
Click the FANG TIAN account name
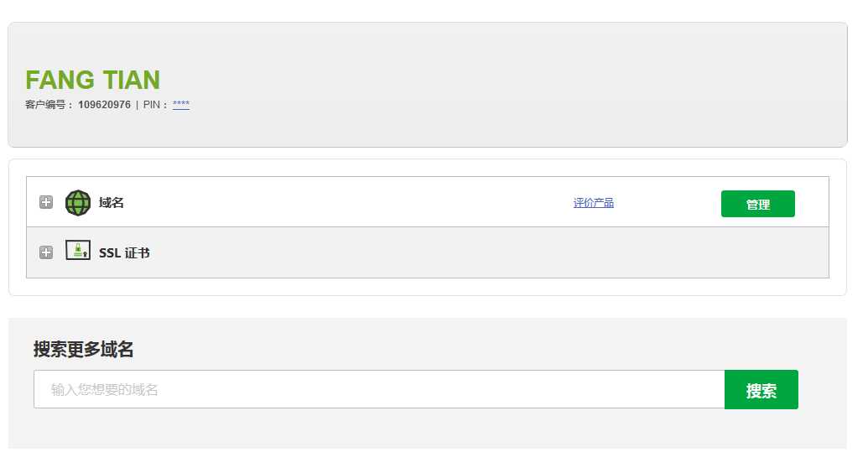click(x=92, y=80)
